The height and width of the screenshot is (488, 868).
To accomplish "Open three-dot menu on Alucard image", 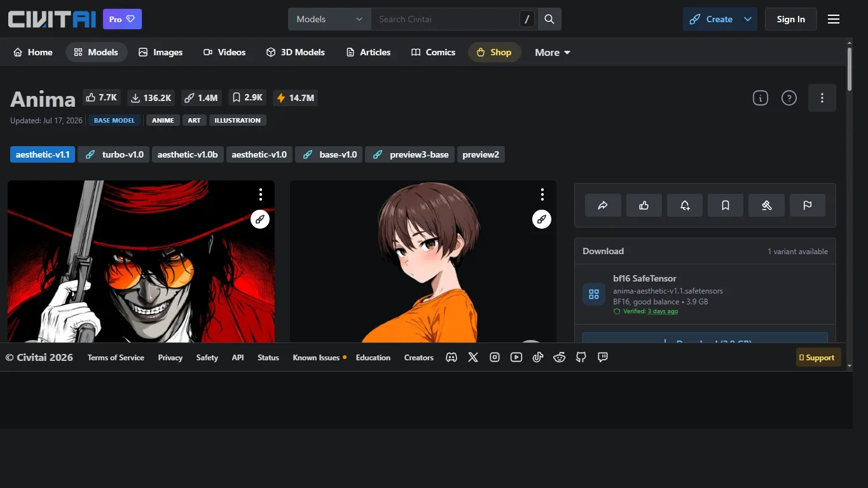I will click(x=260, y=194).
